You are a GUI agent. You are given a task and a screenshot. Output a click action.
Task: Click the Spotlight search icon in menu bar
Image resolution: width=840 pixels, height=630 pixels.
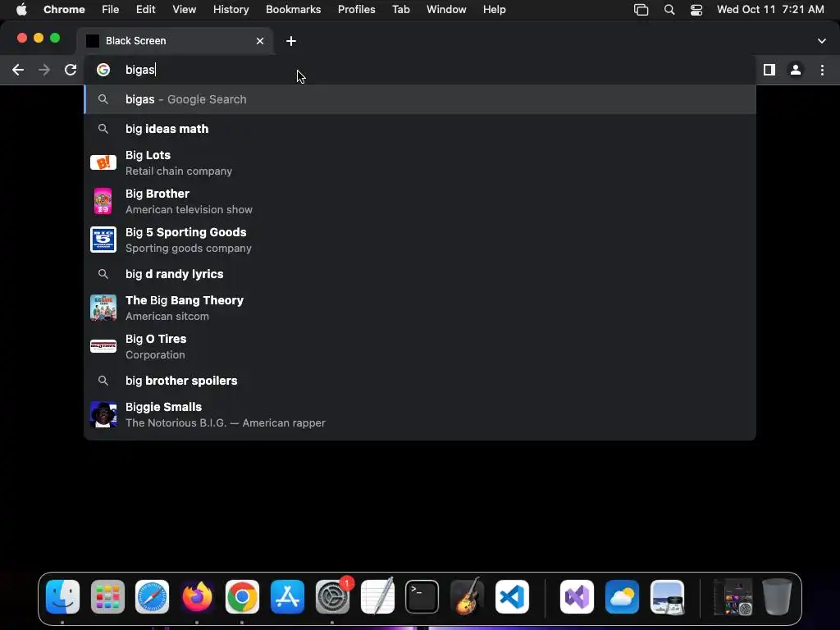pyautogui.click(x=669, y=9)
